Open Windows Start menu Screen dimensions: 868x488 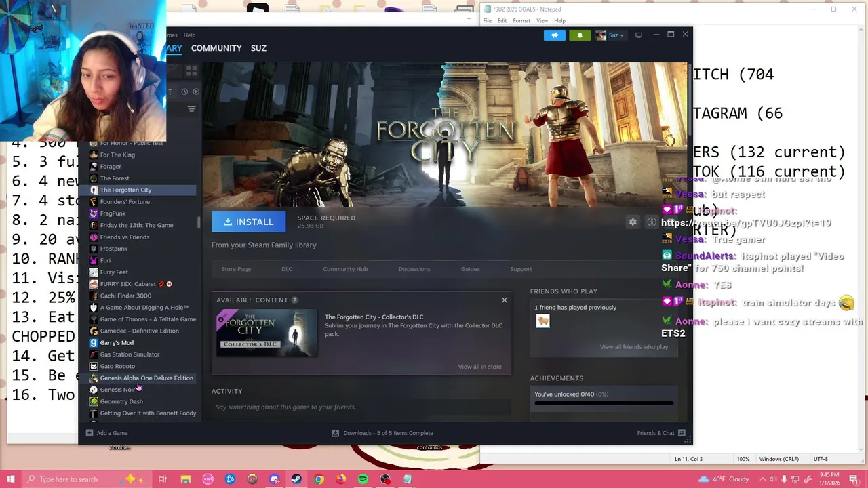11,479
